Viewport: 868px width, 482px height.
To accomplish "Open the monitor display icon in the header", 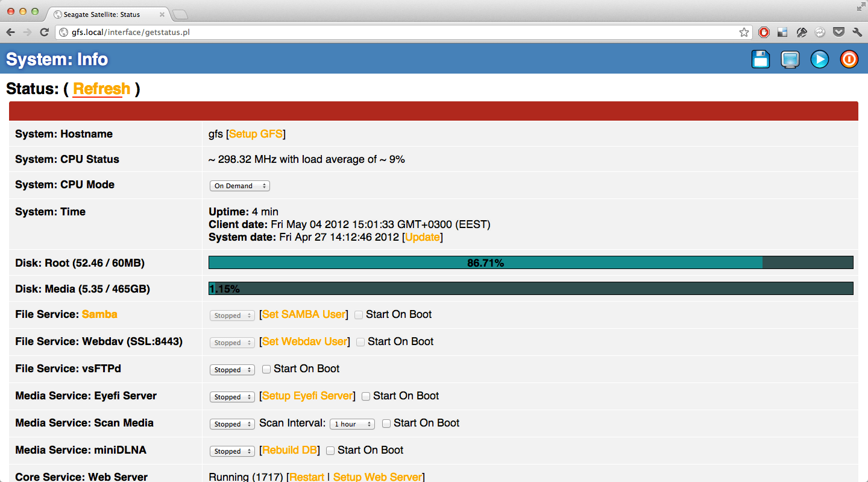I will 790,59.
